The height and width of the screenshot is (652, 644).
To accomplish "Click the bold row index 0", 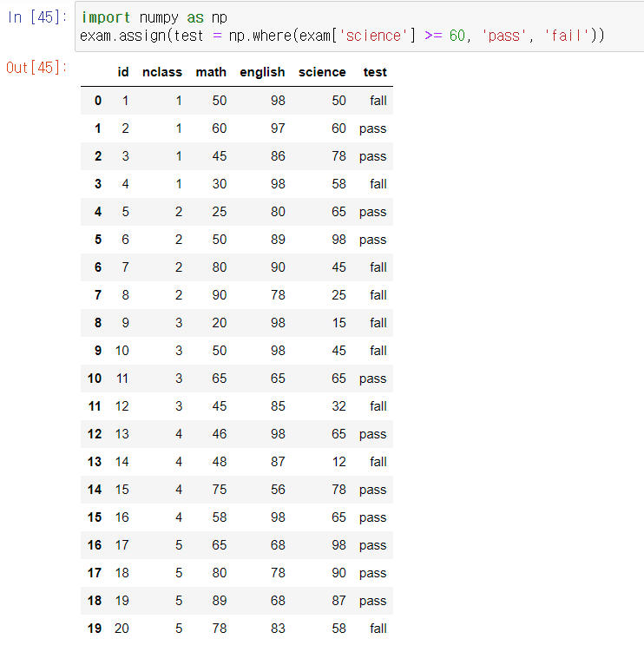I will tap(98, 101).
